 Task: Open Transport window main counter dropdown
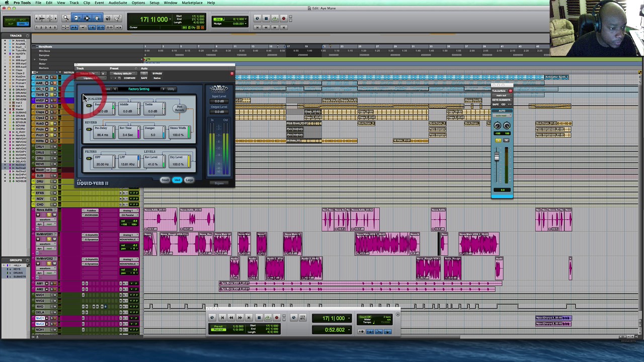[x=349, y=318]
